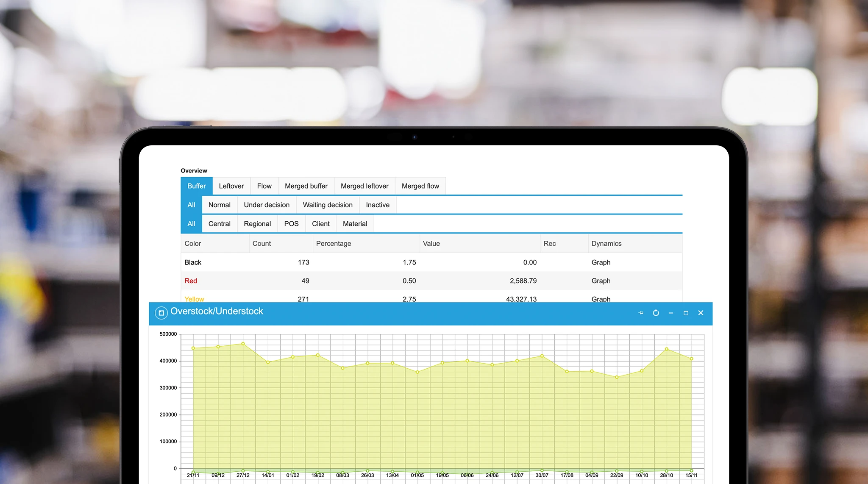Open the Merged buffer tab

click(x=306, y=186)
